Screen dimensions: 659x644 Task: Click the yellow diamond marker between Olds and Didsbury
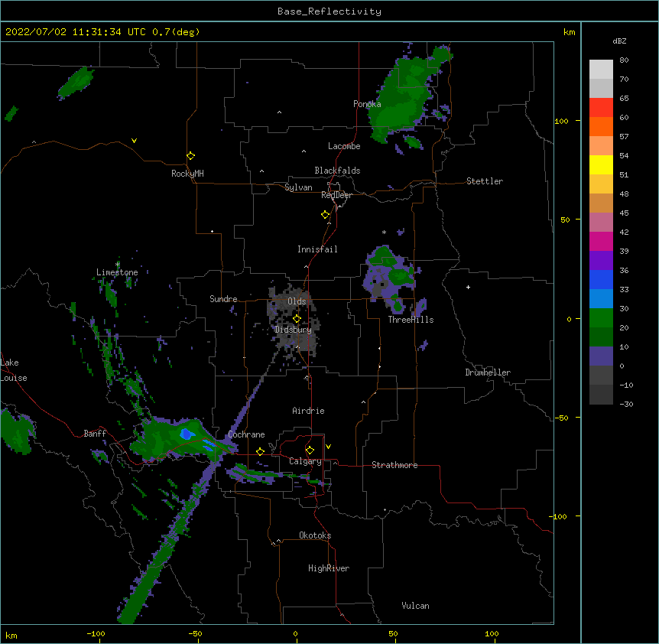point(297,319)
